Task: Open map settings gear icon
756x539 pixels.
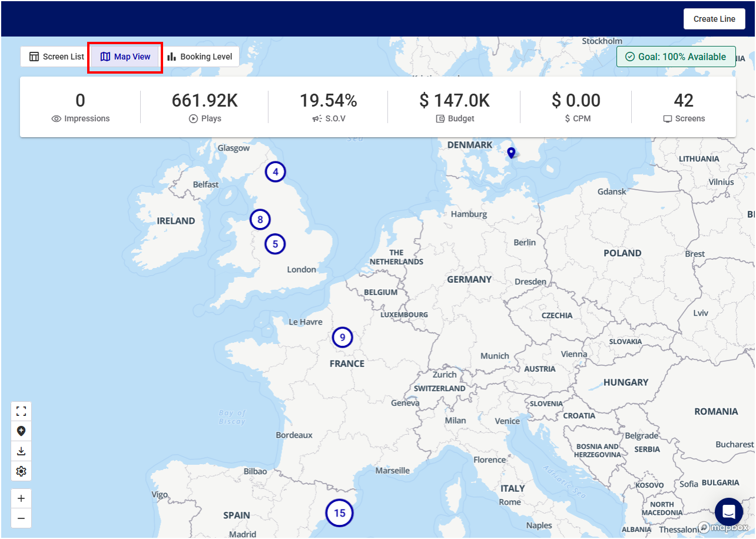Action: coord(21,471)
